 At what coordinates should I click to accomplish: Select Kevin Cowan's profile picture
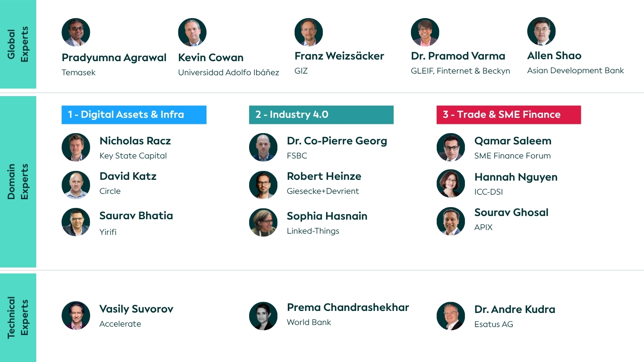tap(192, 32)
